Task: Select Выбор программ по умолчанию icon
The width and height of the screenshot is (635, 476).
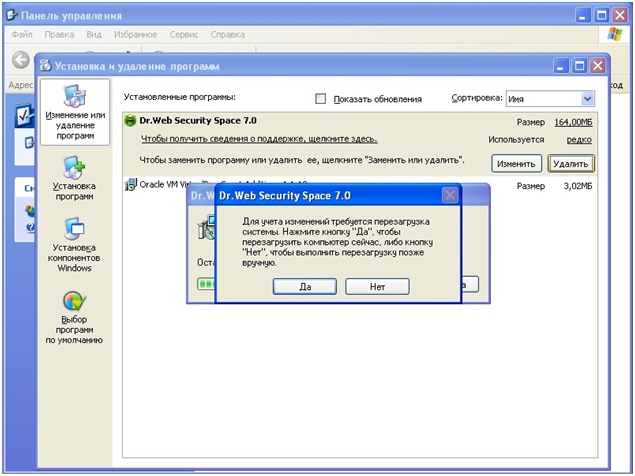Action: (x=74, y=317)
